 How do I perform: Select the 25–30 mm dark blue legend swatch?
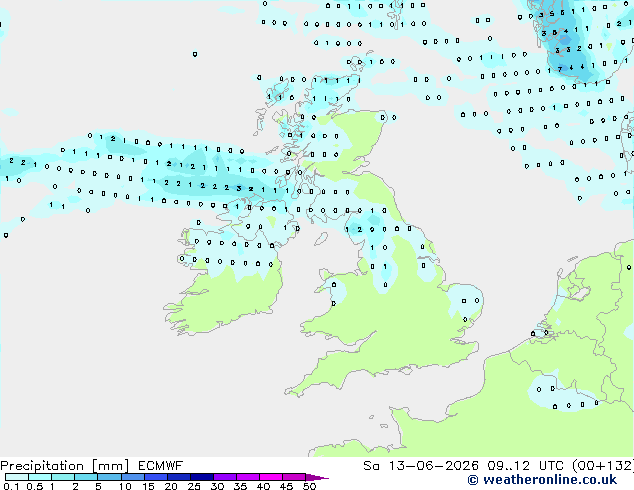201,477
